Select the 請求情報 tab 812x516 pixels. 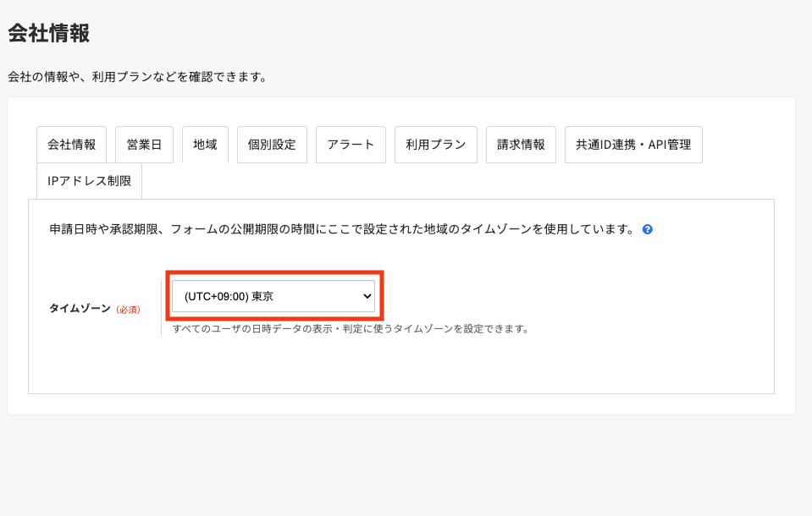pos(521,145)
